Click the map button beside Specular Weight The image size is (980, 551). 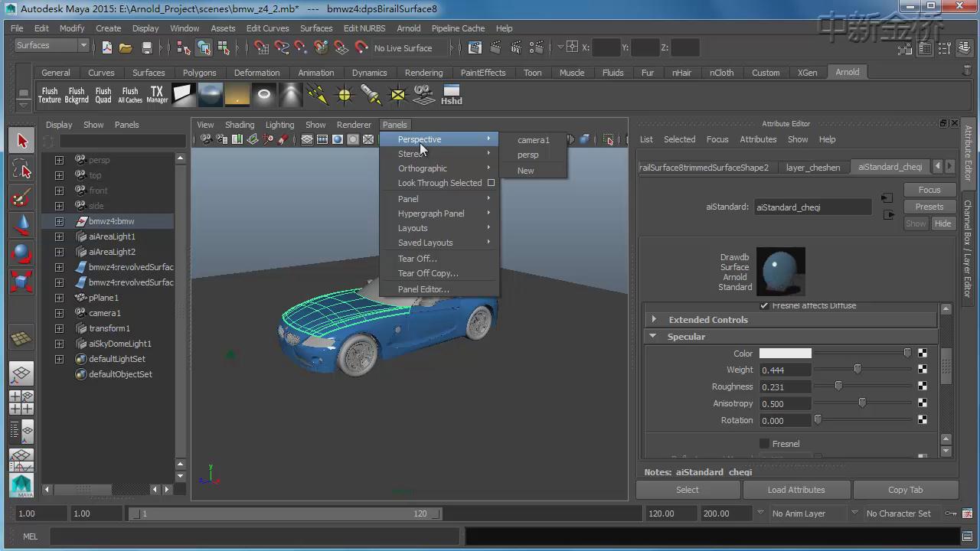923,370
